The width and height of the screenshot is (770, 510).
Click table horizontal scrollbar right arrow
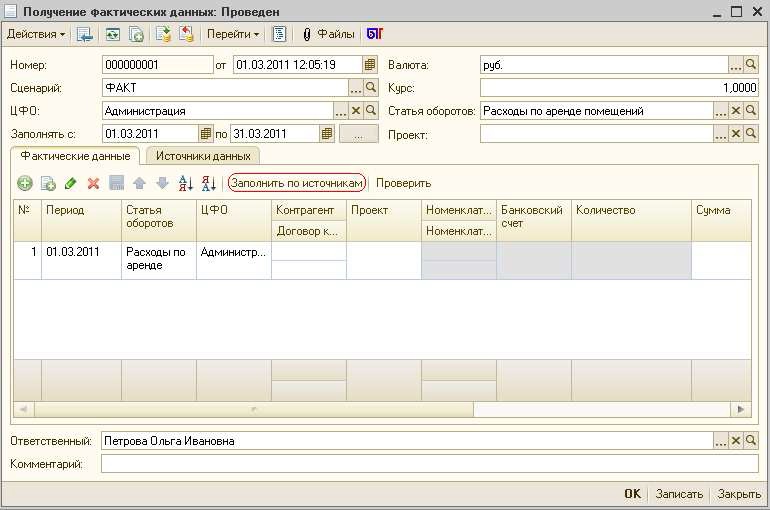point(741,409)
